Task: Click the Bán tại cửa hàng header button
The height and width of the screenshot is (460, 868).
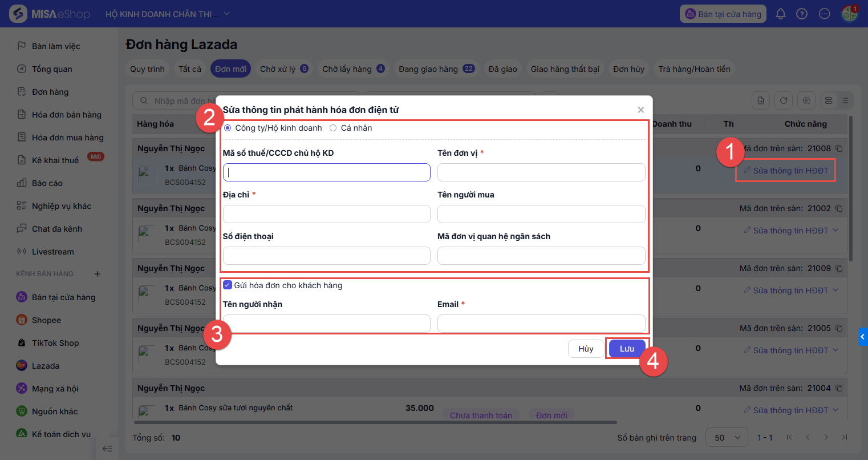Action: tap(723, 14)
